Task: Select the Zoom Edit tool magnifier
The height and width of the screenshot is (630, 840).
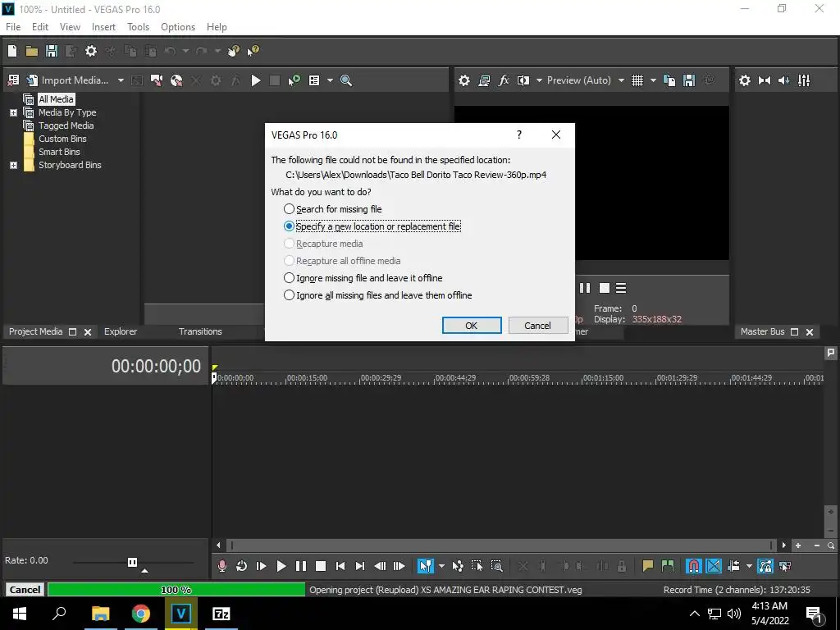Action: 496,566
